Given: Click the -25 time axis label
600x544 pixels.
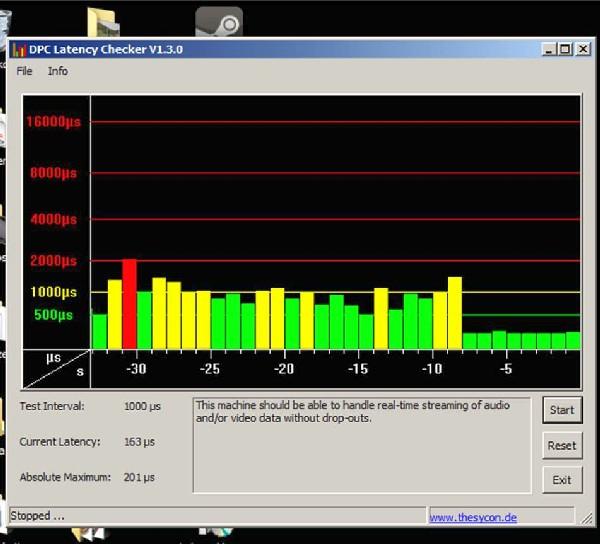Looking at the screenshot, I should [210, 369].
